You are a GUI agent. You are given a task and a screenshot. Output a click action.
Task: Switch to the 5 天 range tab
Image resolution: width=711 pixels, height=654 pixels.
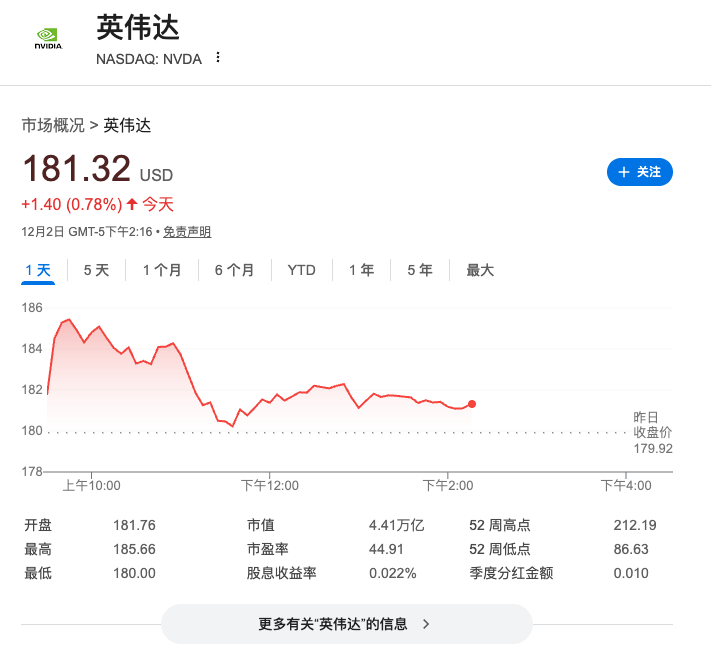tap(96, 270)
